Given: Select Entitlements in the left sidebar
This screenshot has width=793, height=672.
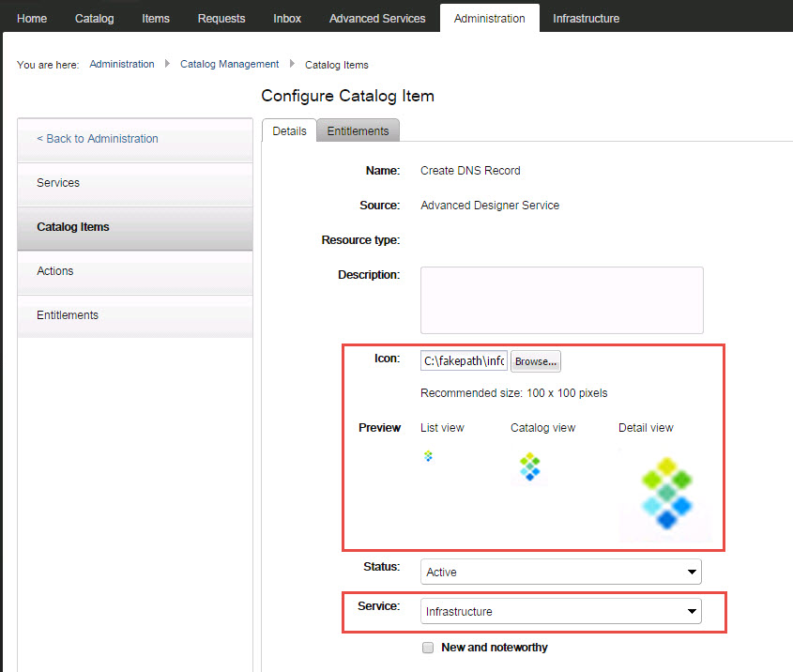Looking at the screenshot, I should tap(68, 315).
